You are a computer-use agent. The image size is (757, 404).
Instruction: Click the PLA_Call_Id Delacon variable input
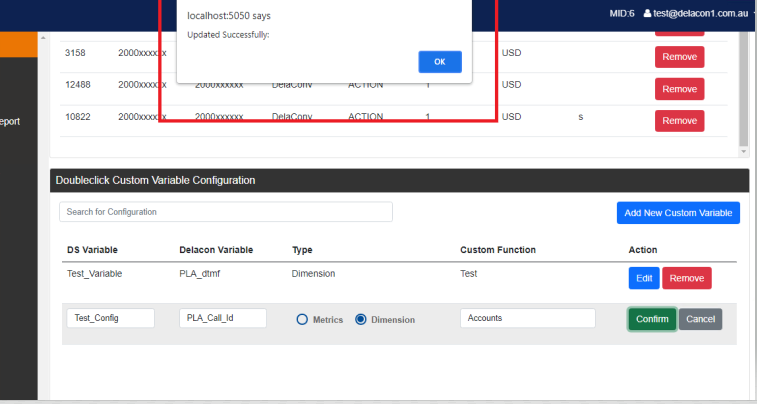coord(223,318)
